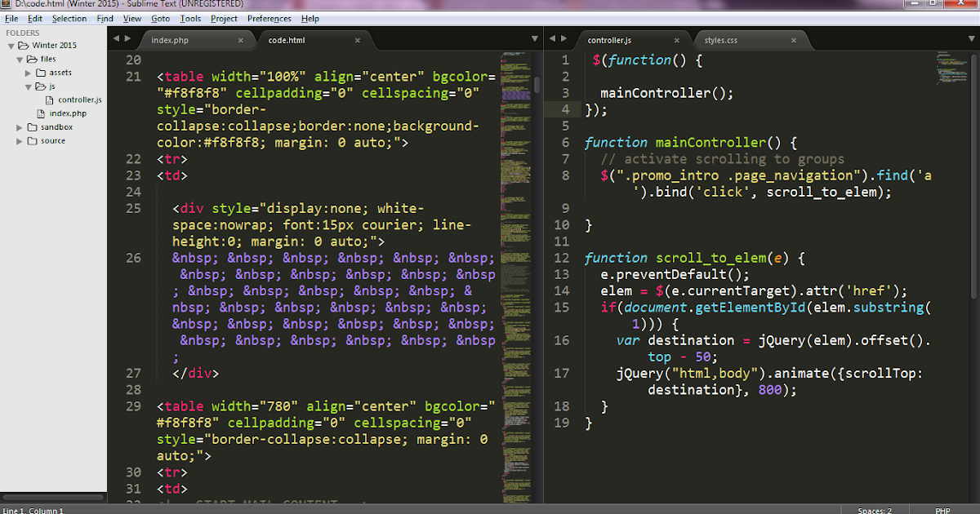Open the Edit menu
Viewport: 980px width, 514px height.
pos(35,18)
